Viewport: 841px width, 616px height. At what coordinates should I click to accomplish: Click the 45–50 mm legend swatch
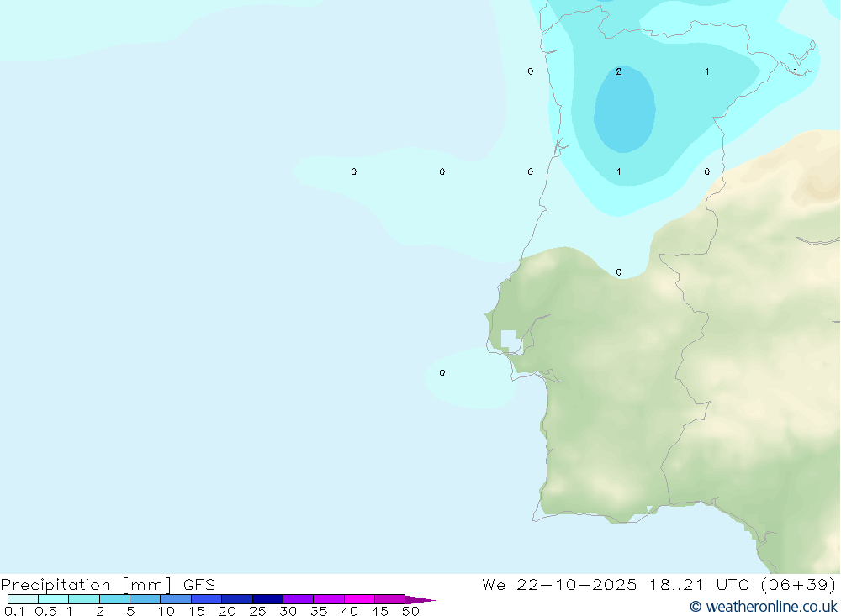[x=390, y=599]
